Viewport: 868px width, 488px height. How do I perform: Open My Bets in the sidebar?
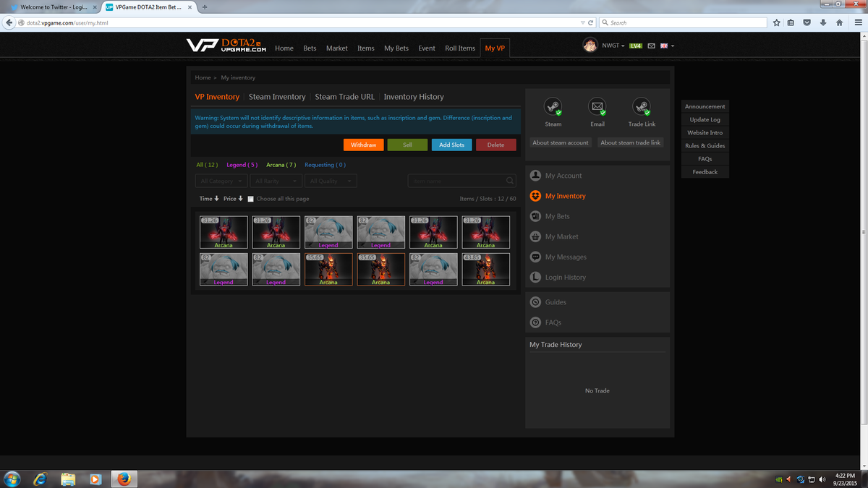pyautogui.click(x=557, y=216)
